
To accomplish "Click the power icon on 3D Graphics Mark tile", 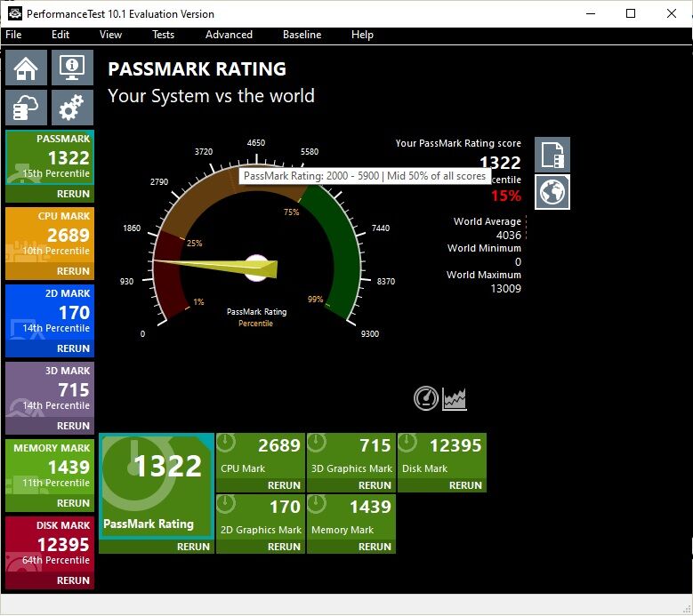I will tap(317, 443).
